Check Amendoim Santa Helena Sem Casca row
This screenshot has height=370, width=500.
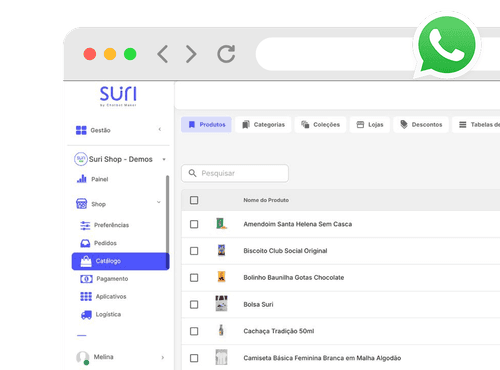pos(194,224)
